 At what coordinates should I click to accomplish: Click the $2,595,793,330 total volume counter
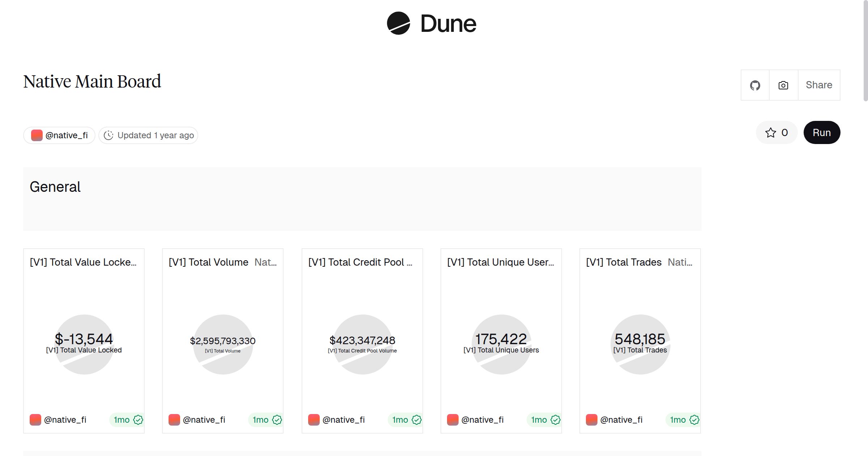tap(223, 341)
